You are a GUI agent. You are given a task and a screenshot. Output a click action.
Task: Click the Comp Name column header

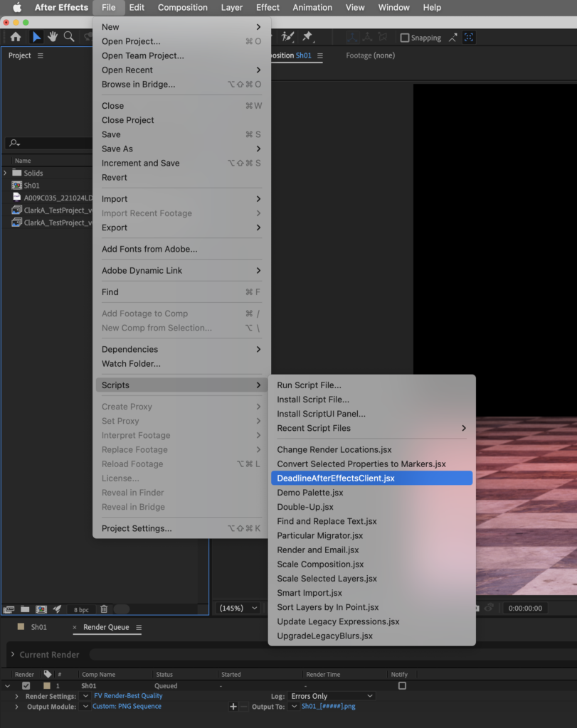pos(98,674)
